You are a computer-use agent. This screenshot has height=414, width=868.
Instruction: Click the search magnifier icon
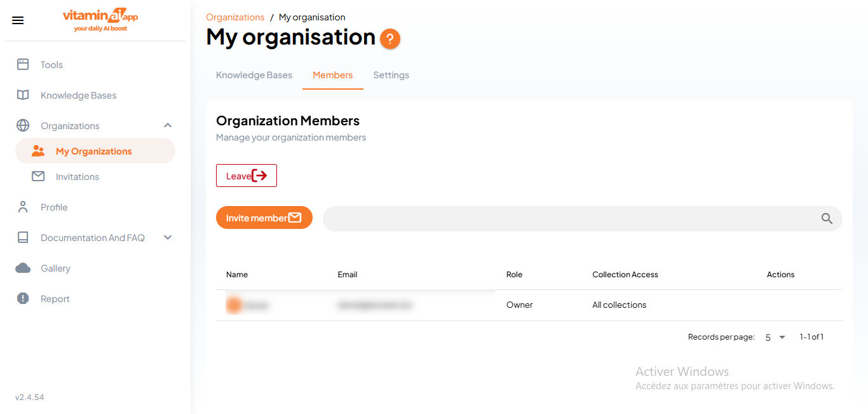point(827,218)
